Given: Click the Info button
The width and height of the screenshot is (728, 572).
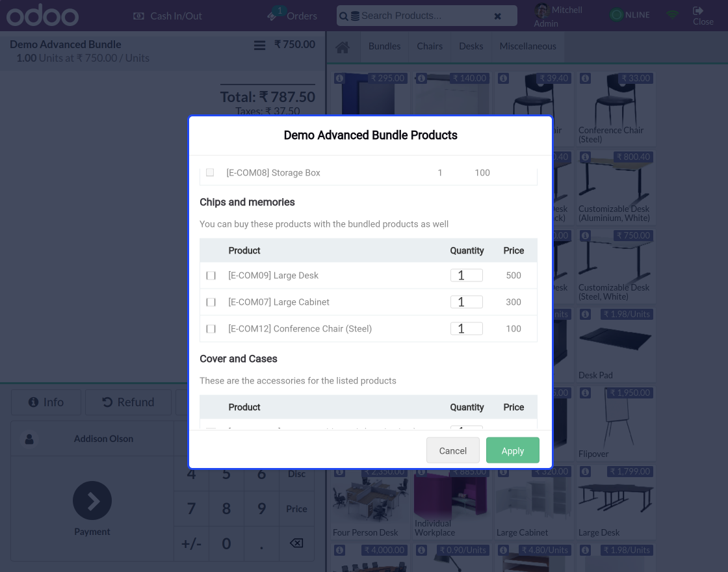Looking at the screenshot, I should (x=46, y=402).
